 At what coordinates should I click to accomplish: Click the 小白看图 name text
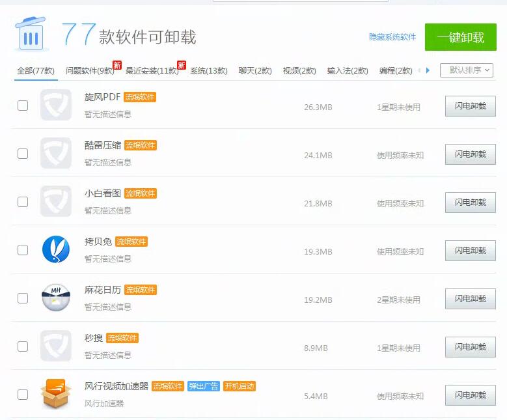(103, 193)
